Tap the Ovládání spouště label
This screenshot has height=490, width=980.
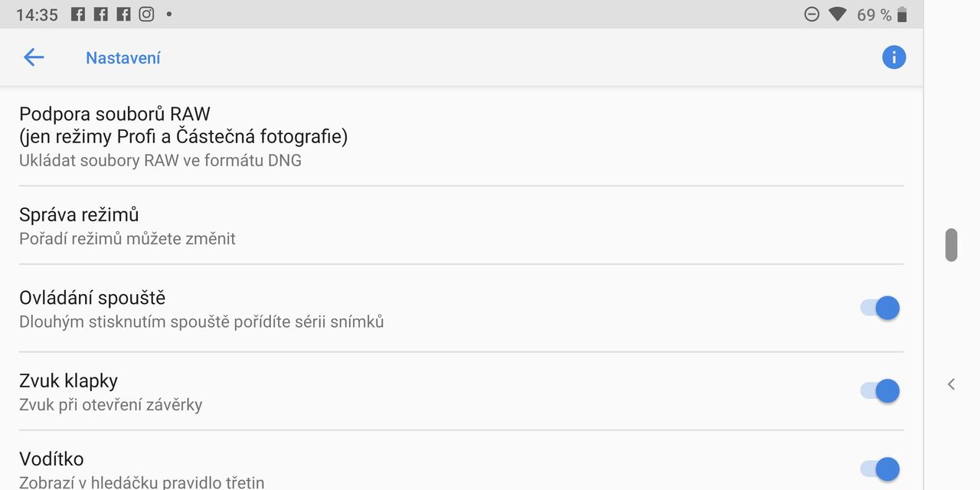(x=93, y=298)
